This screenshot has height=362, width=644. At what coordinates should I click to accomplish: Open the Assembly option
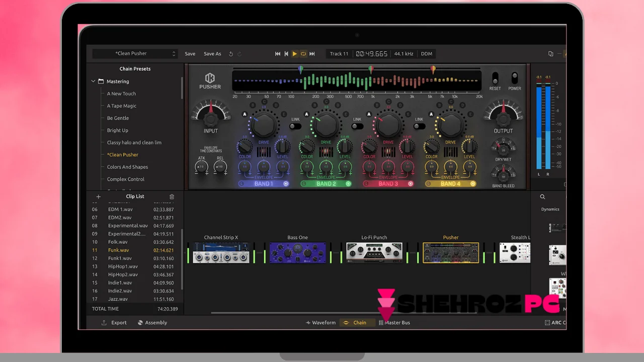(152, 323)
